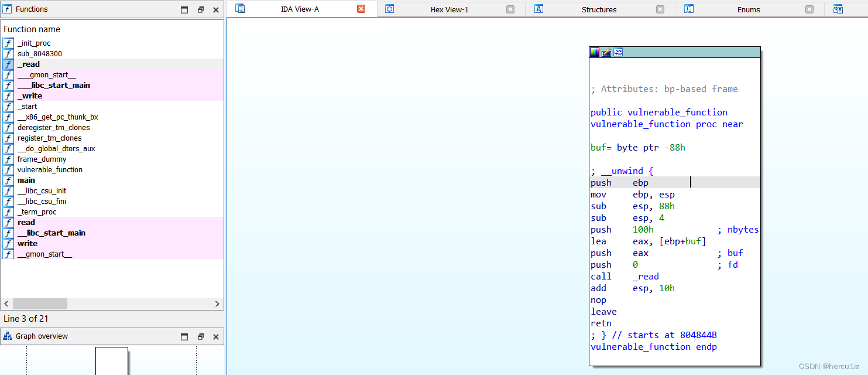Click the IDA View-A tab icon
The width and height of the screenshot is (868, 375).
tap(240, 9)
